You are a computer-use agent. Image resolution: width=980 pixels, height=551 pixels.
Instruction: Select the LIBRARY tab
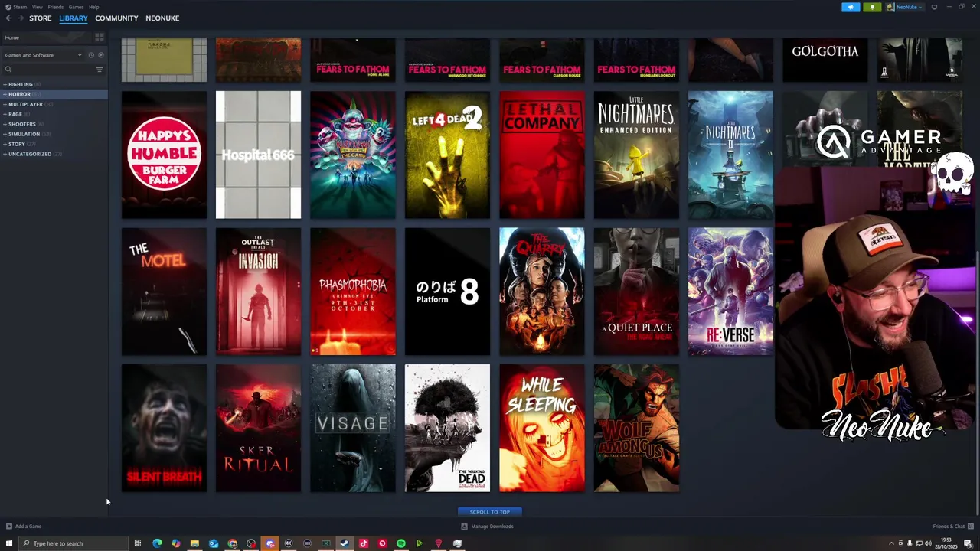pos(73,18)
